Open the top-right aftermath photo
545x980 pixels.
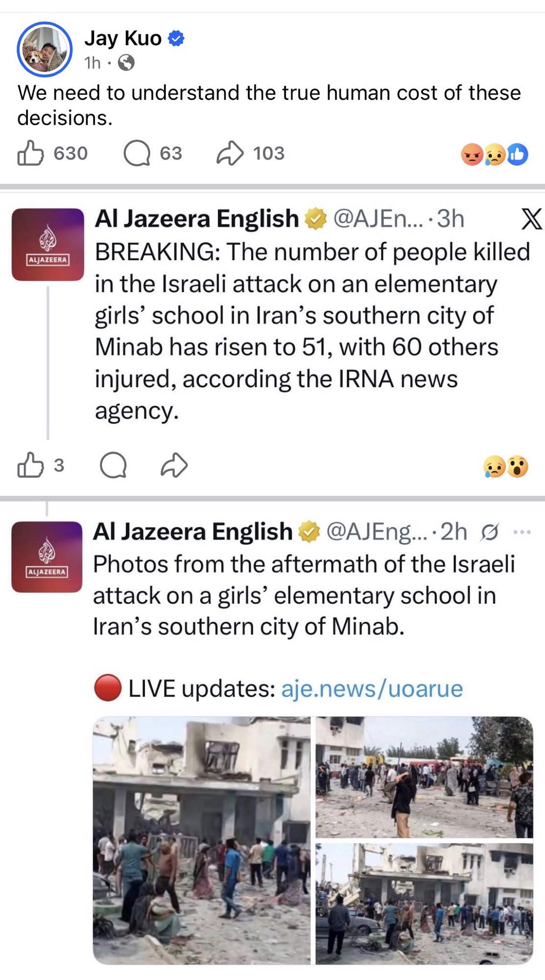pos(424,777)
